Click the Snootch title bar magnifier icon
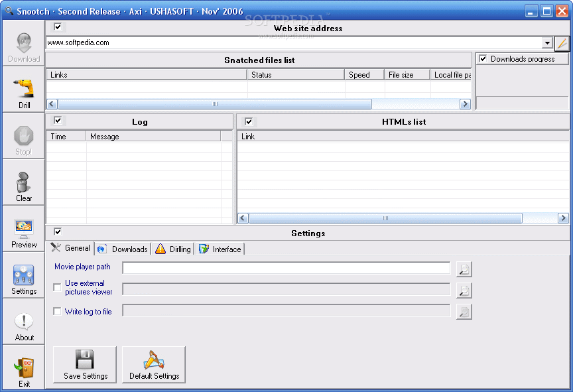 tap(9, 11)
